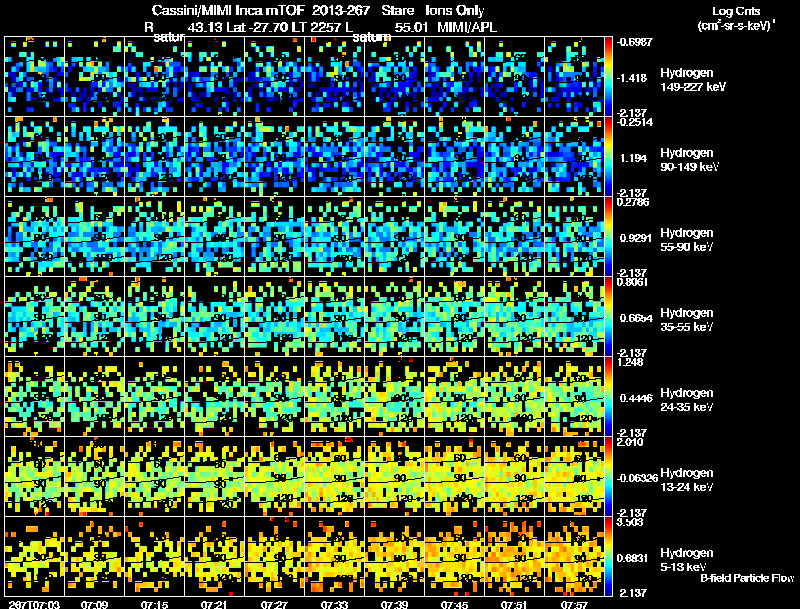Image resolution: width=800 pixels, height=609 pixels.
Task: Click the color bar for Hydrogen 24-35 keV
Action: point(608,396)
